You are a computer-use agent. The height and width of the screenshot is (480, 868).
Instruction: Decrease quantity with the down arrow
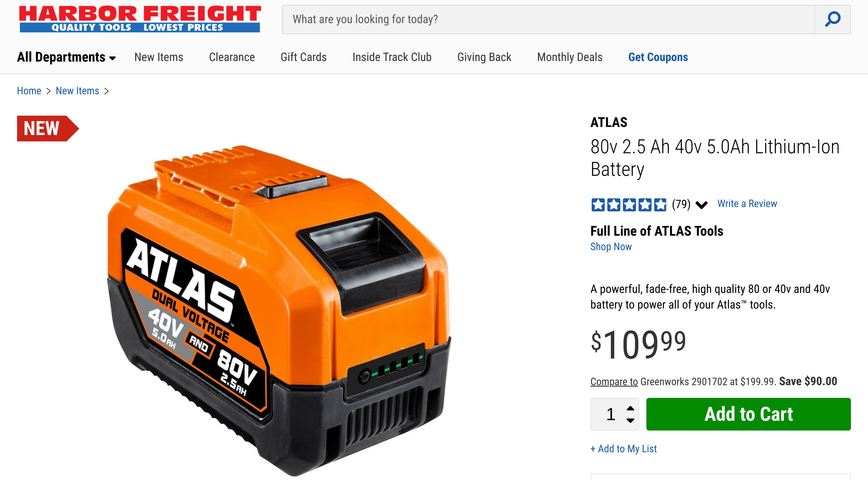[630, 420]
